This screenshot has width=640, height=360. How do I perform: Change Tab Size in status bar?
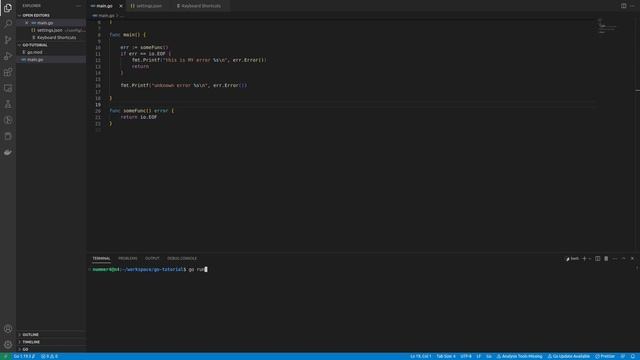(x=446, y=356)
